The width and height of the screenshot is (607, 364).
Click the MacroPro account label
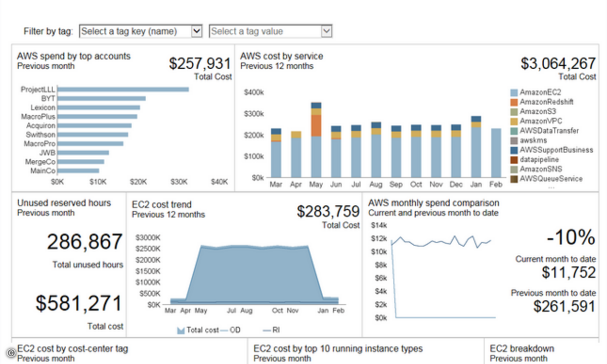pyautogui.click(x=40, y=144)
